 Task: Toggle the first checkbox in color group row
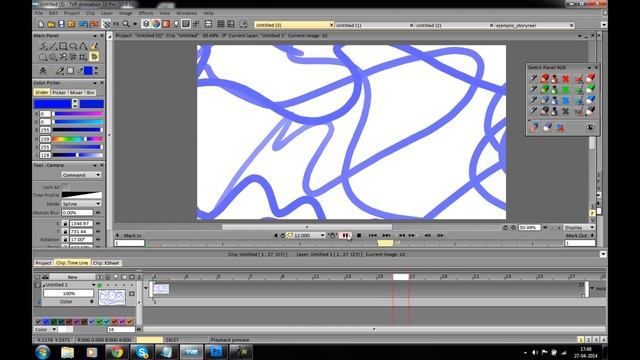pos(38,322)
